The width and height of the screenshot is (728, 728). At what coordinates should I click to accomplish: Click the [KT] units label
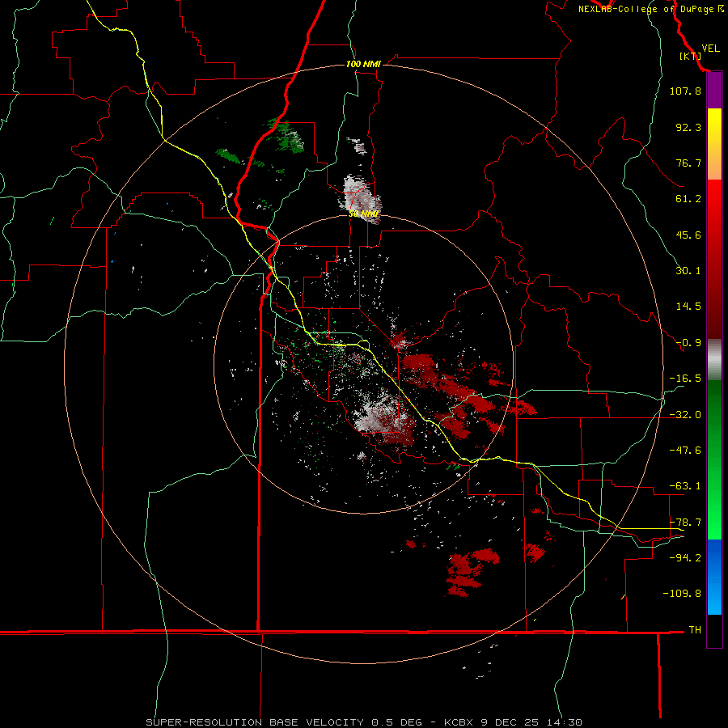pos(690,56)
